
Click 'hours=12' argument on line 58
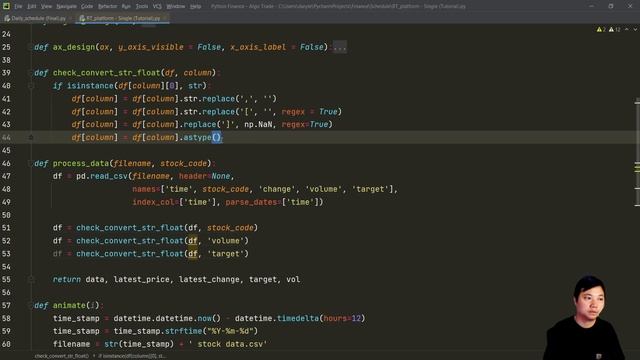tap(342, 318)
